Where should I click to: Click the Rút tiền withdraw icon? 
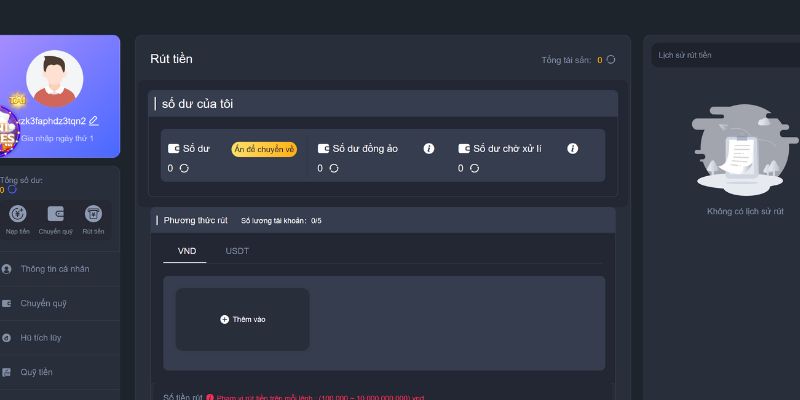(x=93, y=214)
